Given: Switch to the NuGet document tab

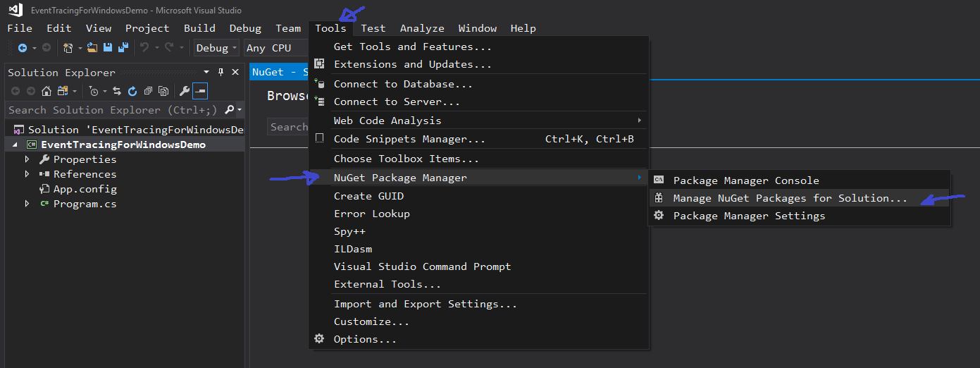Looking at the screenshot, I should coord(280,72).
